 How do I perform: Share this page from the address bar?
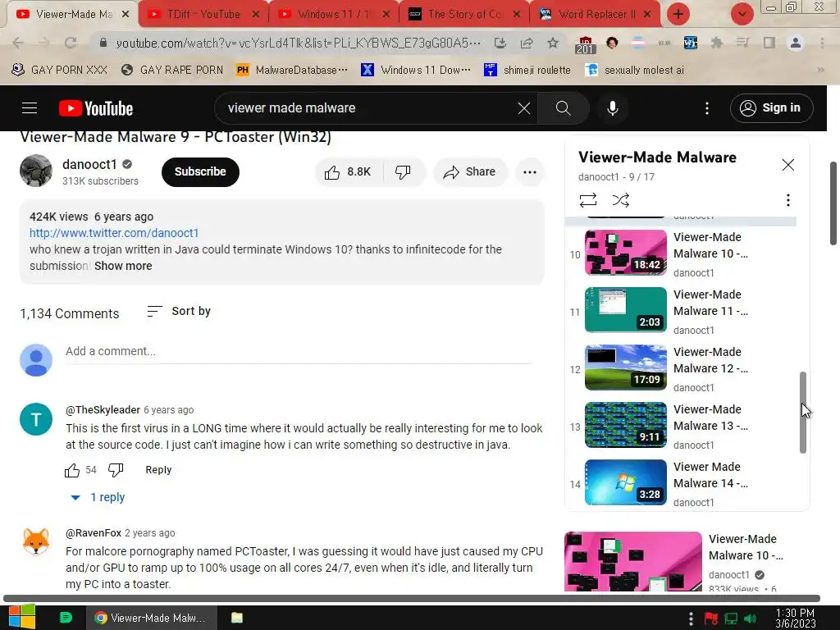coord(526,43)
